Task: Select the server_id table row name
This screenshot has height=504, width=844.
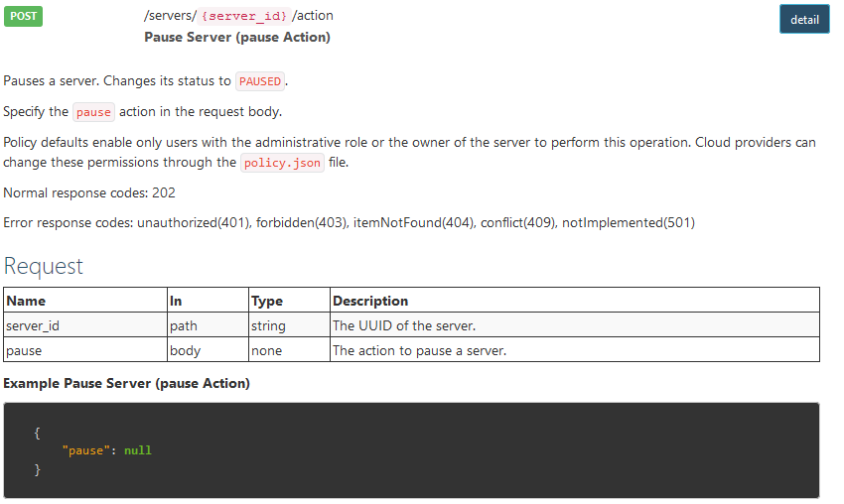Action: 33,325
